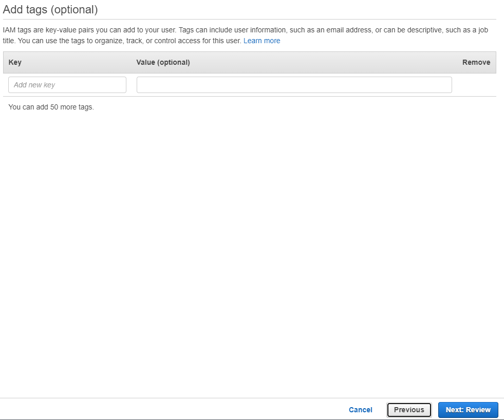
Task: Click the Key column header
Action: click(15, 62)
